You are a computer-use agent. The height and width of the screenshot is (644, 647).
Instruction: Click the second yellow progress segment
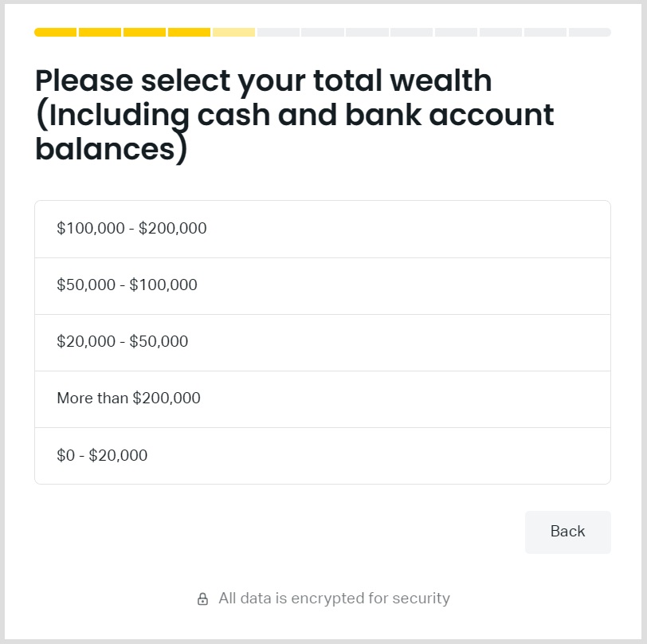coord(100,33)
